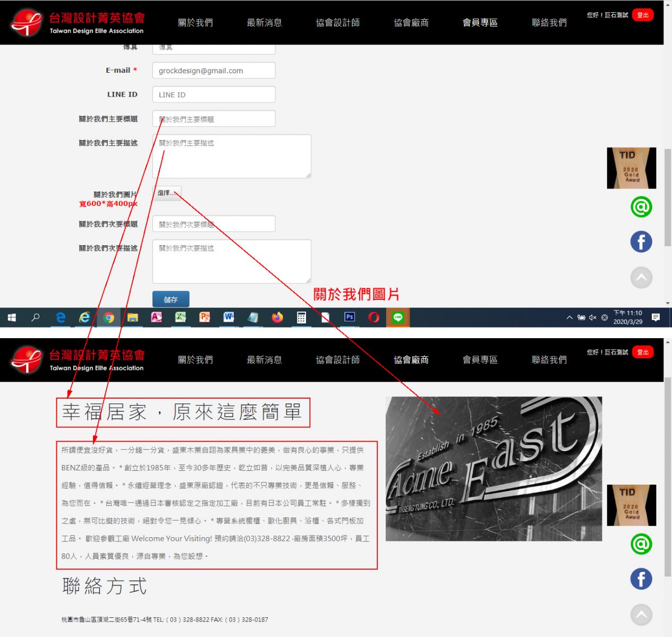Image resolution: width=672 pixels, height=637 pixels.
Task: Click the TID 2020 Gold Award thumbnail on form page
Action: 632,168
